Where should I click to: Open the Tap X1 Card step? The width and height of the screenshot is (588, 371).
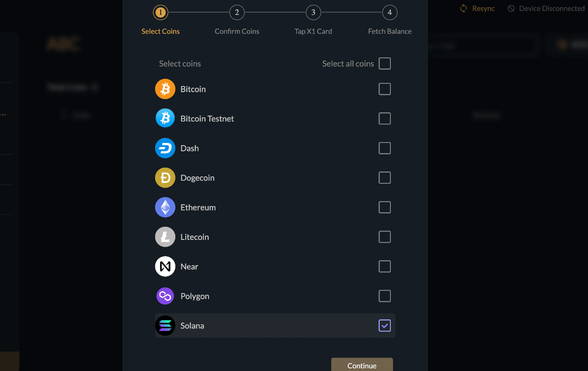(x=313, y=12)
